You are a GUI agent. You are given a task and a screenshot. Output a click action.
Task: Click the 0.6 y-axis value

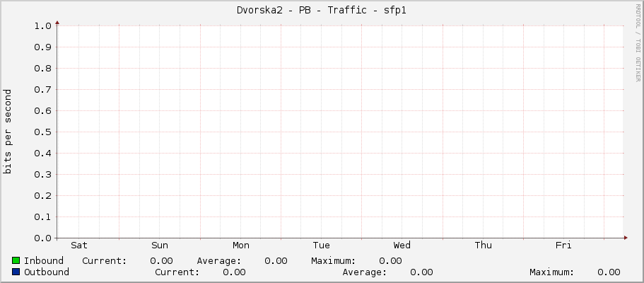tap(42, 111)
